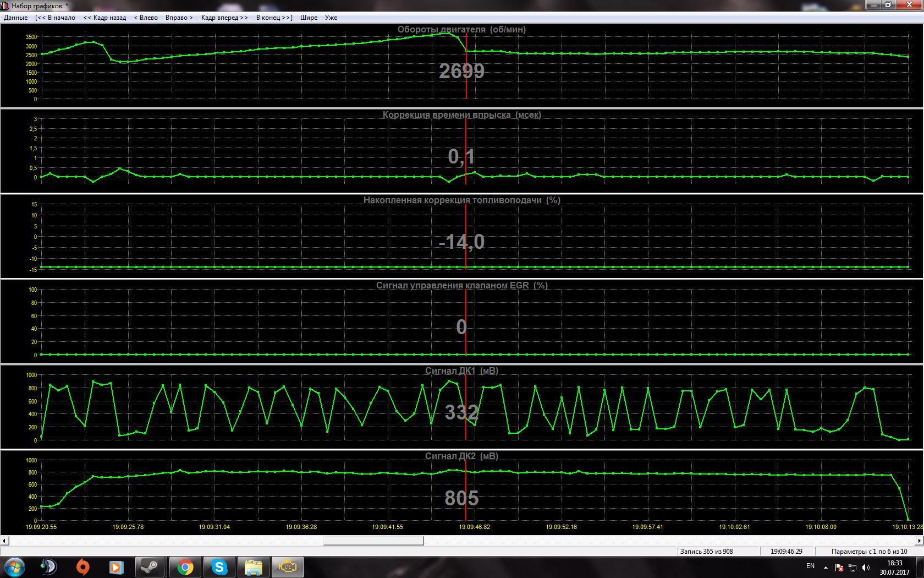
Task: Click time axis label 19:09:46.82
Action: [x=475, y=527]
